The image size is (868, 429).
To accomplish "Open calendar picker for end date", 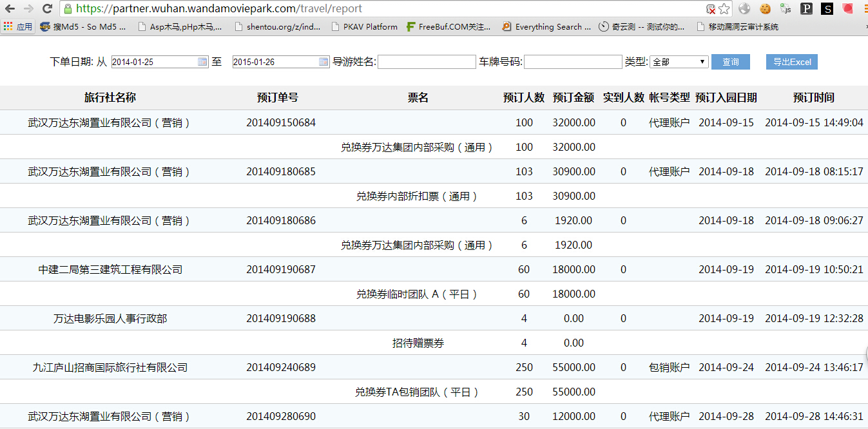I will click(x=323, y=62).
